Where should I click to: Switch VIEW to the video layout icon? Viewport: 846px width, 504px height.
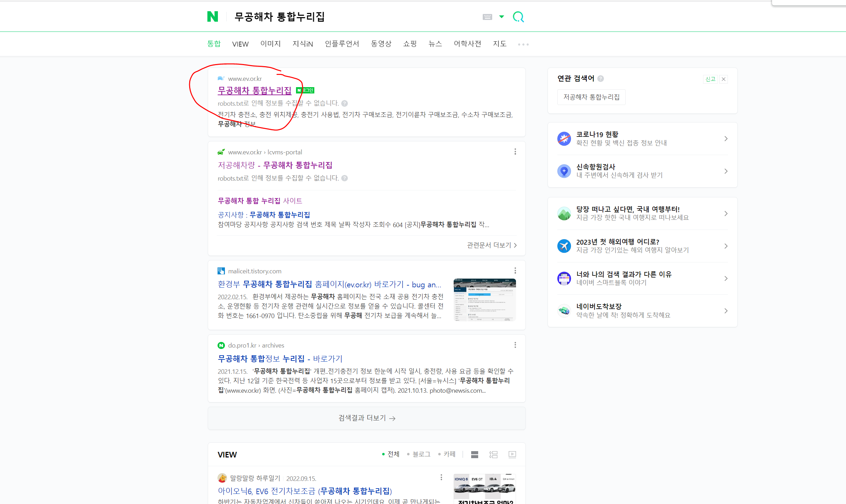pos(512,455)
